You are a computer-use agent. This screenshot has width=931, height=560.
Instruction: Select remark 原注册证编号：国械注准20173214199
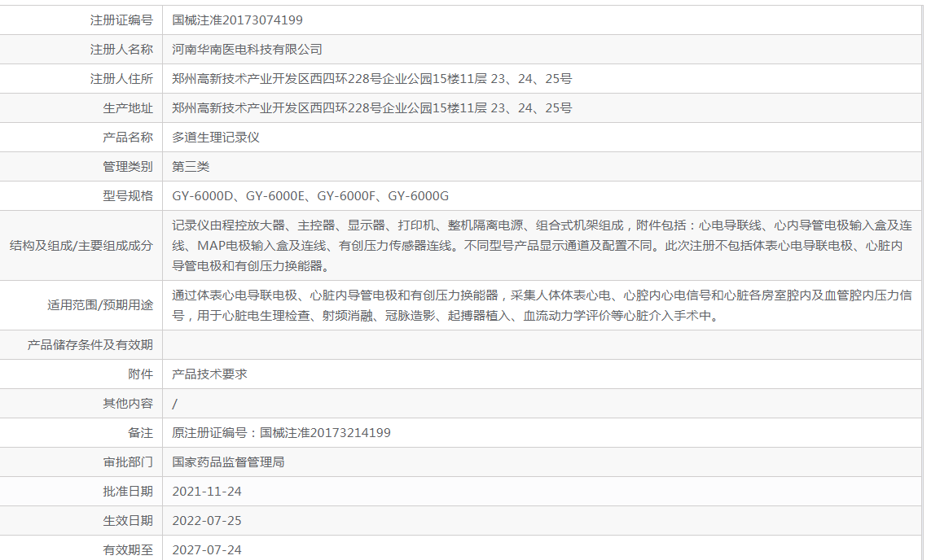[x=282, y=433]
